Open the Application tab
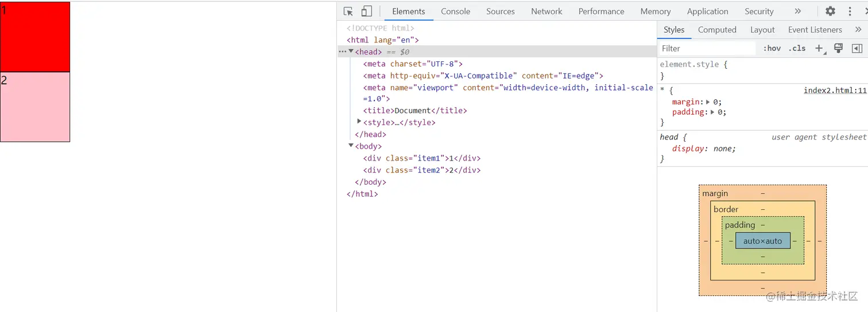 coord(708,11)
